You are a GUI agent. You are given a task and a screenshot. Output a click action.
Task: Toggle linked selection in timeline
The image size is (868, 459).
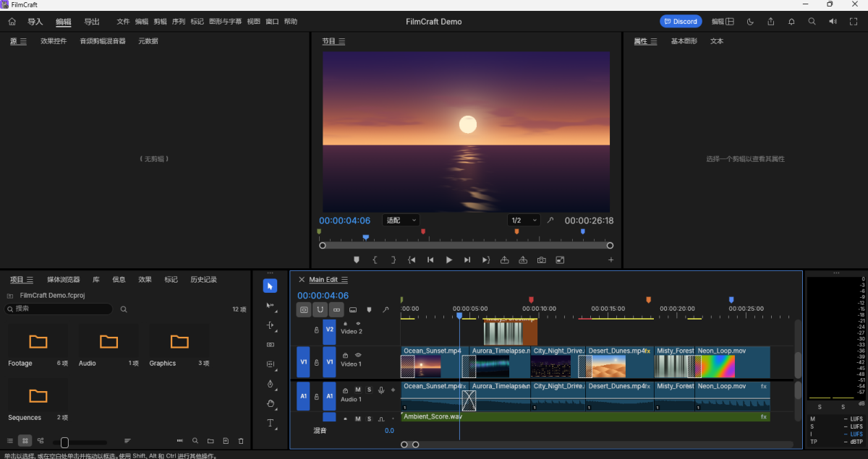[x=336, y=309]
